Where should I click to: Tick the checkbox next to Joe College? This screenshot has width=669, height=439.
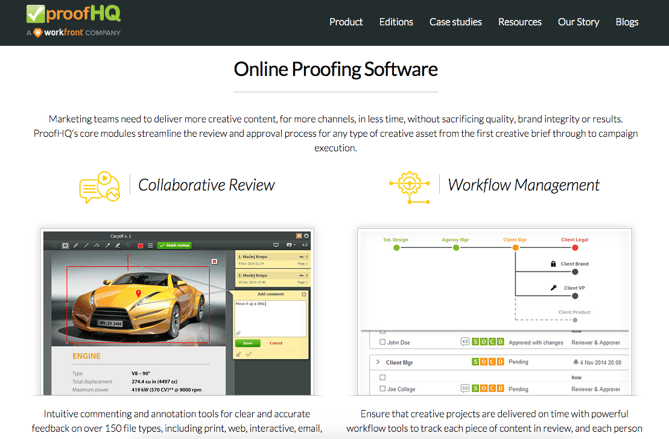click(382, 388)
